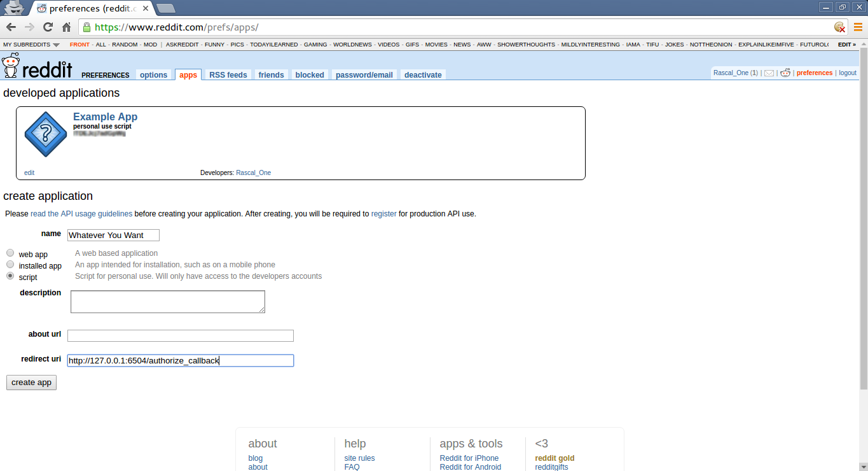This screenshot has width=868, height=471.
Task: Open the Rascal_One username link in header
Action: click(x=731, y=73)
